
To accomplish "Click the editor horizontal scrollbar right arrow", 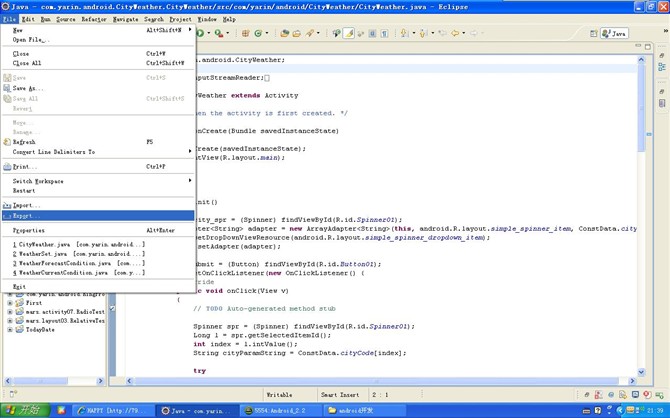I will coord(632,381).
